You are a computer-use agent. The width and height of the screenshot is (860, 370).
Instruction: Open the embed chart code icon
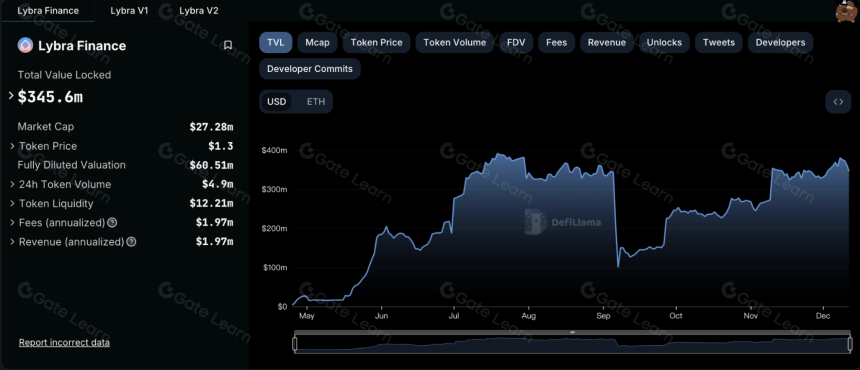coord(838,101)
